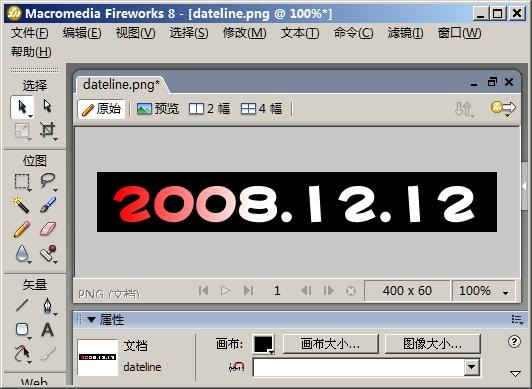The width and height of the screenshot is (532, 389).
Task: Open the 滤镜 menu
Action: (405, 33)
